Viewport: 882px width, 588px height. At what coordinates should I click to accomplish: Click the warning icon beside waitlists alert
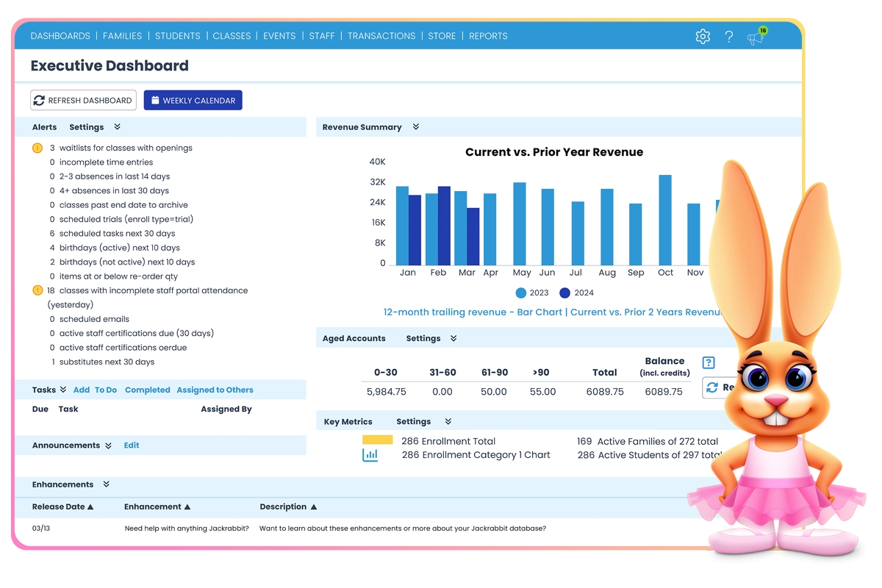click(x=36, y=148)
